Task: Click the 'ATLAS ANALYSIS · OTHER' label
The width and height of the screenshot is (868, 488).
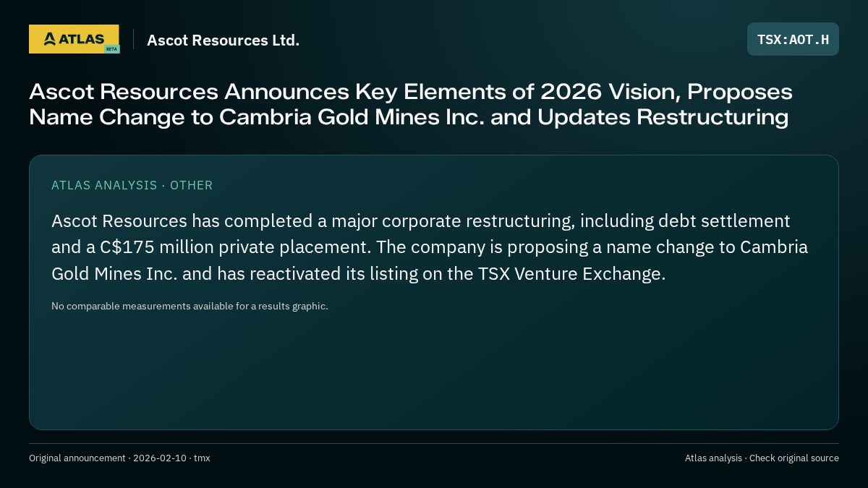Action: (x=132, y=185)
